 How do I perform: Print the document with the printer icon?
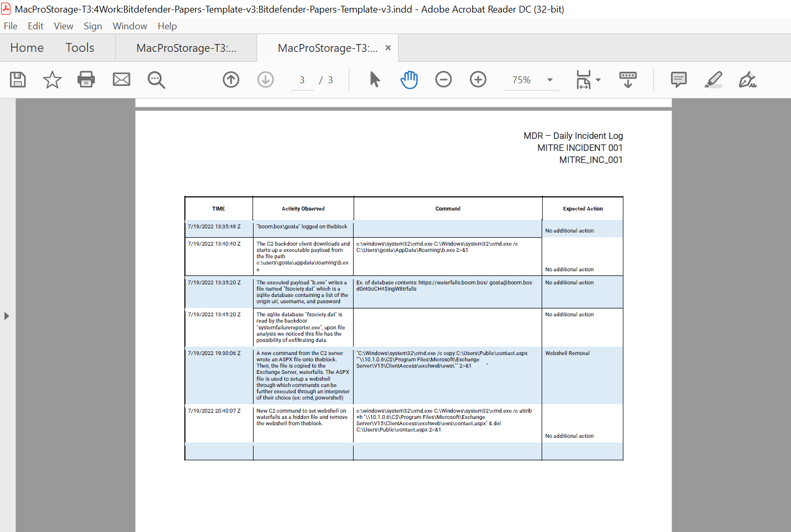pos(86,80)
